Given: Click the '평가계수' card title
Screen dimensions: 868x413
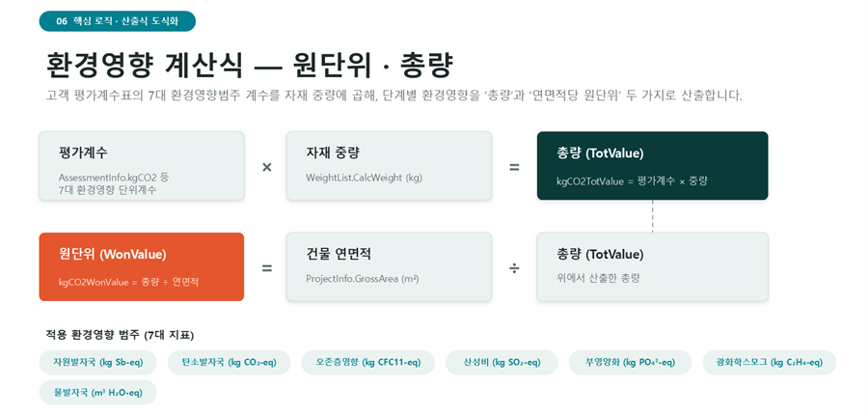Looking at the screenshot, I should click(83, 153).
